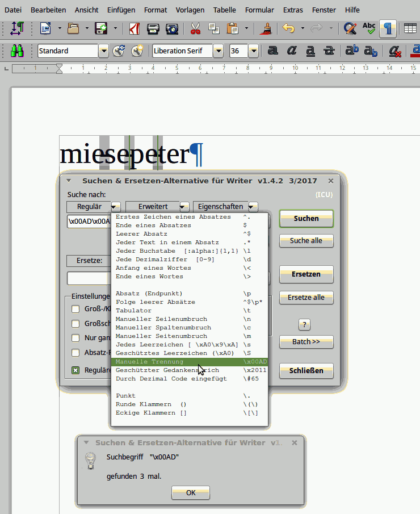Disable the Reguläre expressions checkbox
This screenshot has width=420, height=514.
75,370
